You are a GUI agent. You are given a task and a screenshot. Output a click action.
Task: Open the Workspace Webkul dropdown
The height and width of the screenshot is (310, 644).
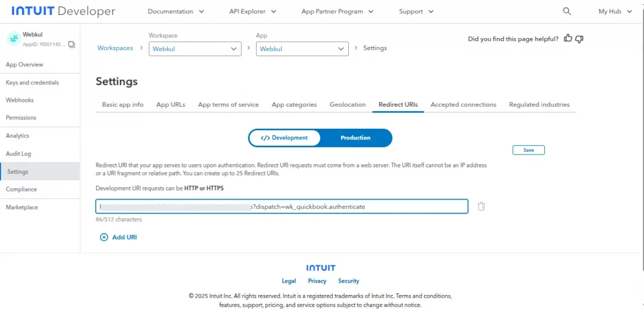tap(195, 49)
